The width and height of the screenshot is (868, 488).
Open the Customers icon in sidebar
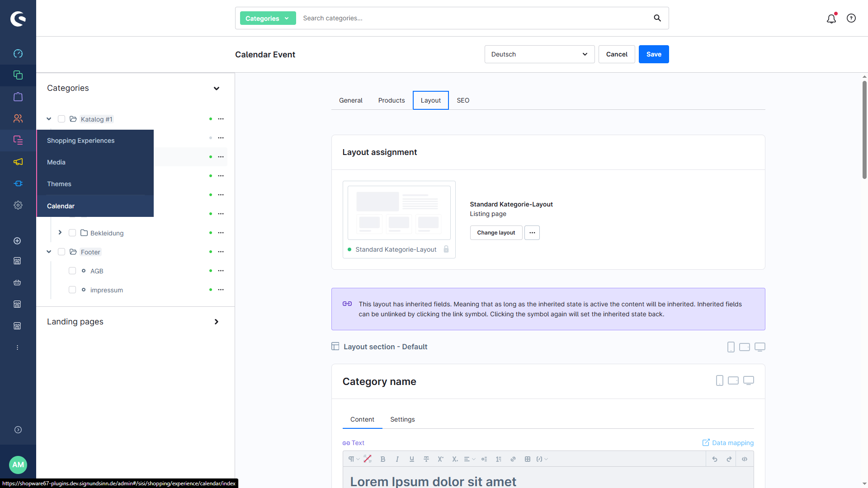18,118
